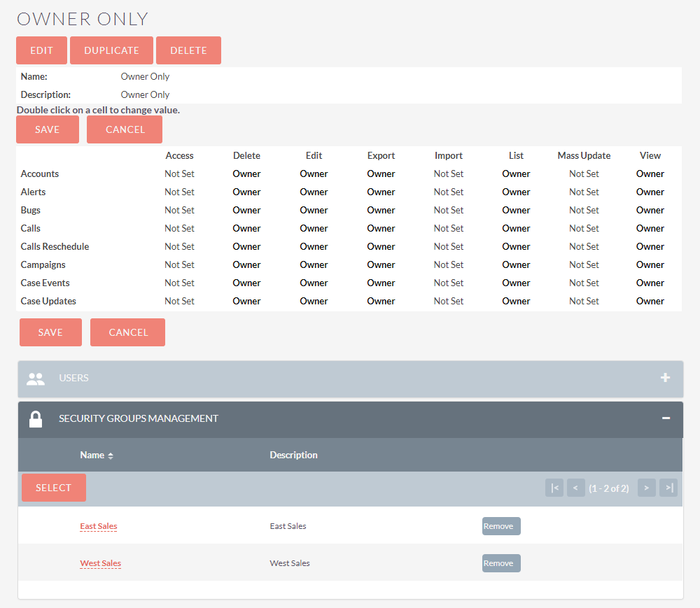Select the Accounts Access cell

(179, 174)
